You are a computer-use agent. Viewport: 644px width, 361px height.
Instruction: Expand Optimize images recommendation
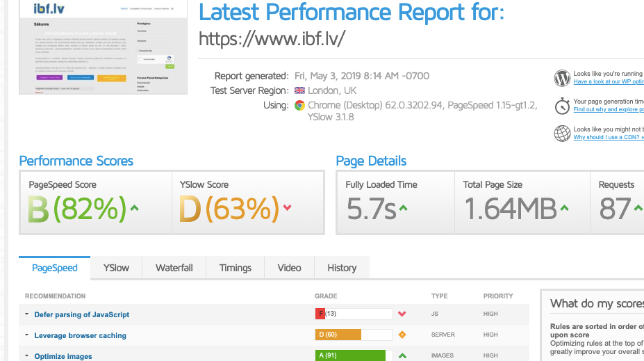pos(63,356)
